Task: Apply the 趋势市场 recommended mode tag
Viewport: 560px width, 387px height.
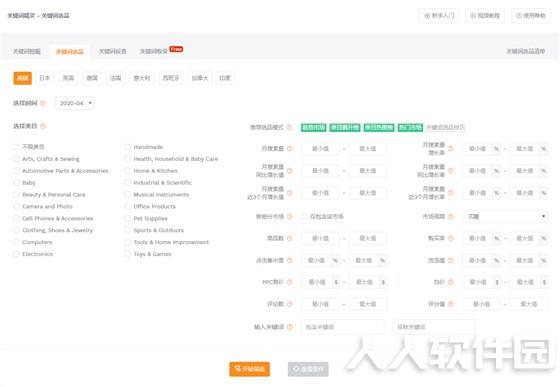Action: (x=314, y=127)
